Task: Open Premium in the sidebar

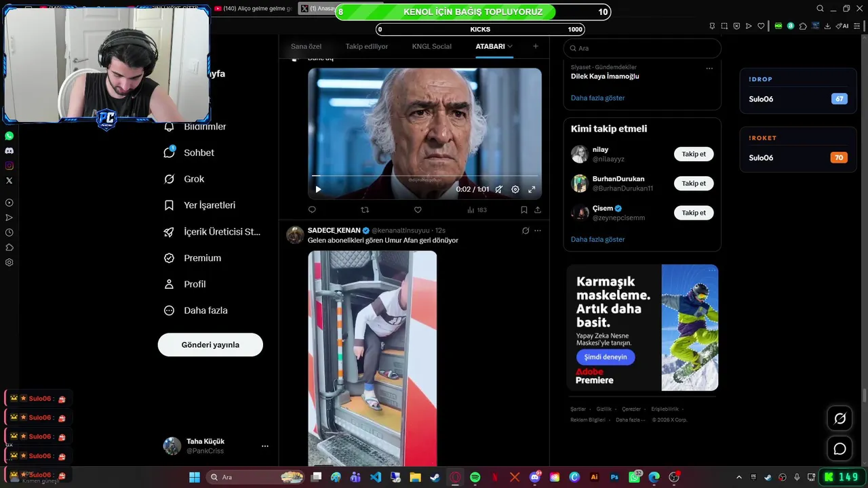Action: point(193,258)
